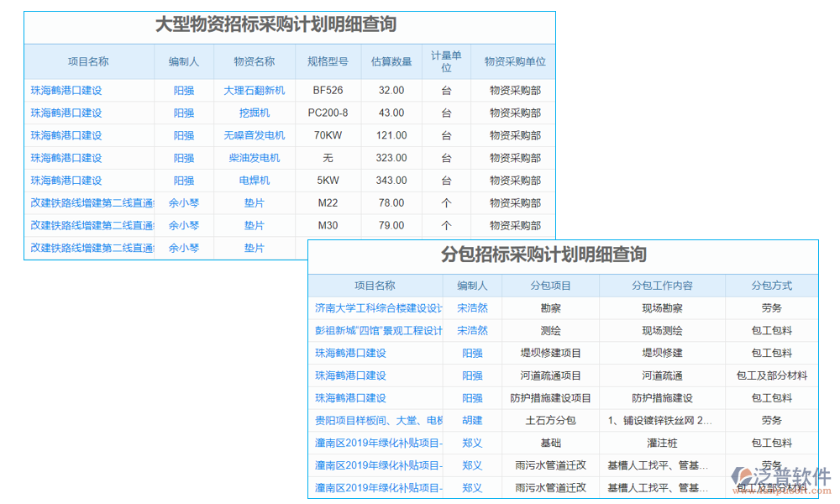Click 胡建 compiler link in 贵阳项目 row
This screenshot has height=504, width=840.
pyautogui.click(x=472, y=420)
